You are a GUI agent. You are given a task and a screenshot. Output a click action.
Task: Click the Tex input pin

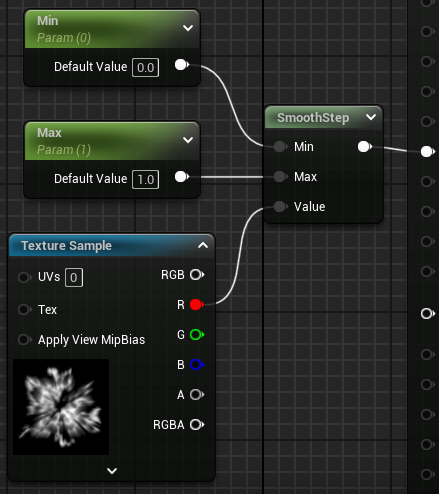[x=25, y=309]
